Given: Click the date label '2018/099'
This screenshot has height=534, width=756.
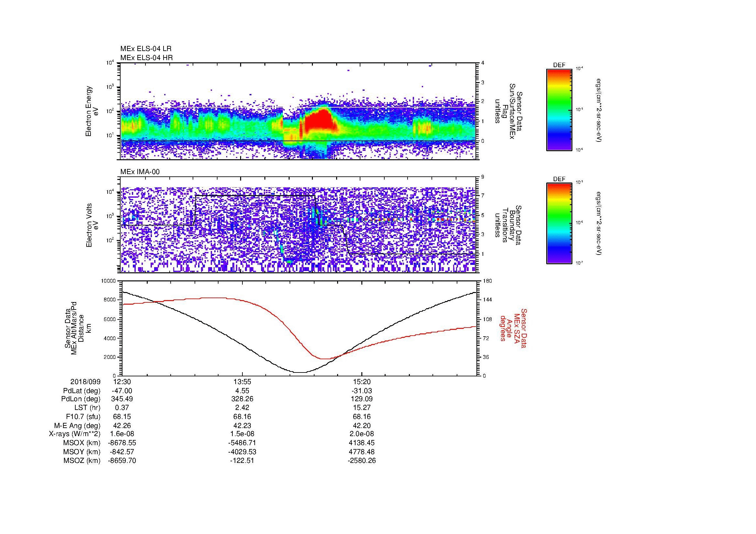Looking at the screenshot, I should tap(85, 382).
